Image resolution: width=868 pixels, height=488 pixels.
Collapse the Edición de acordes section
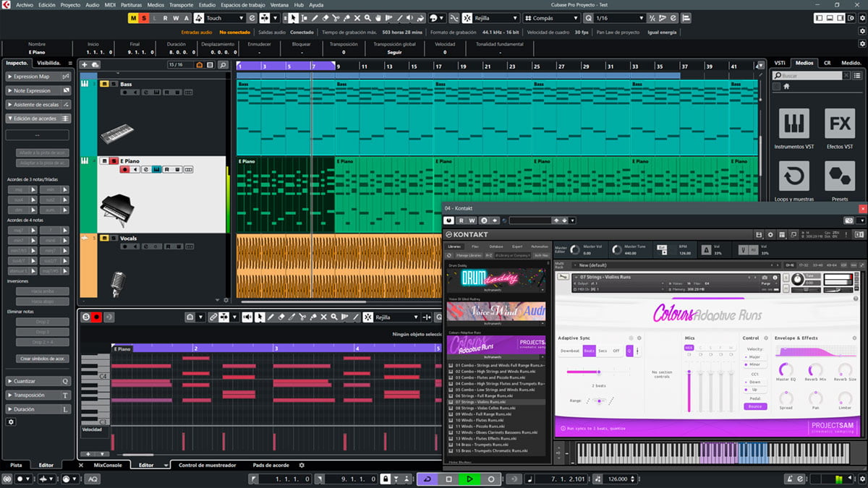38,119
